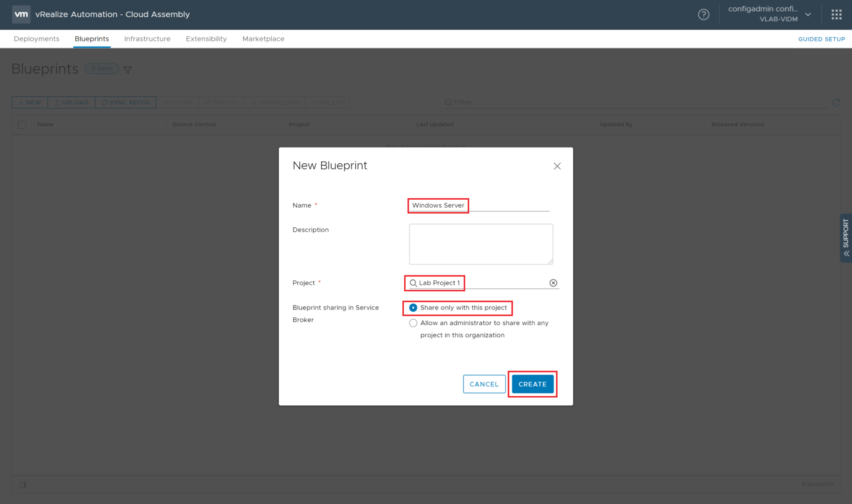Expand the SUPPORT side panel
This screenshot has height=504, width=852.
(845, 238)
